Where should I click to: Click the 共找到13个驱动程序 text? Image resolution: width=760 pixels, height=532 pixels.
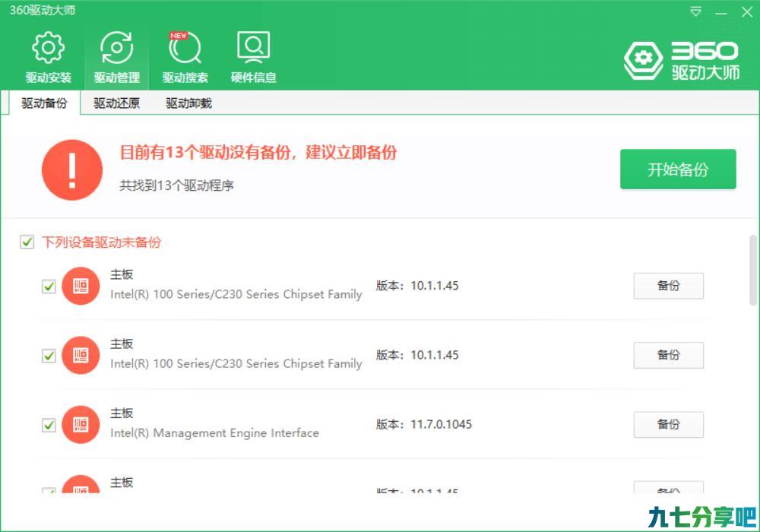point(176,185)
